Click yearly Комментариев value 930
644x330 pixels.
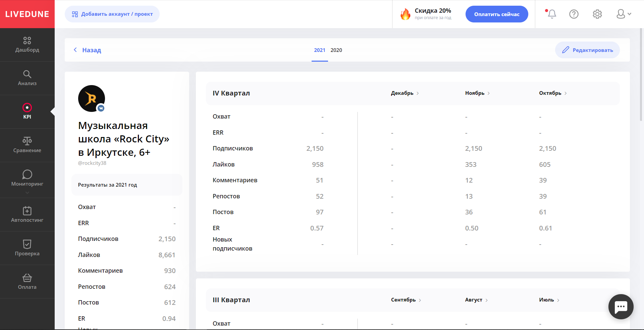click(x=170, y=271)
